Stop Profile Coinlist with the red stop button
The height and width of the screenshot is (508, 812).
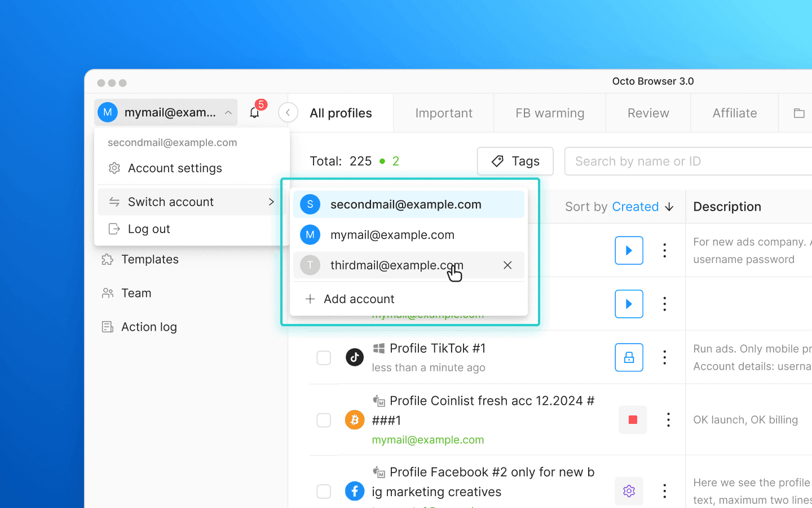[633, 419]
